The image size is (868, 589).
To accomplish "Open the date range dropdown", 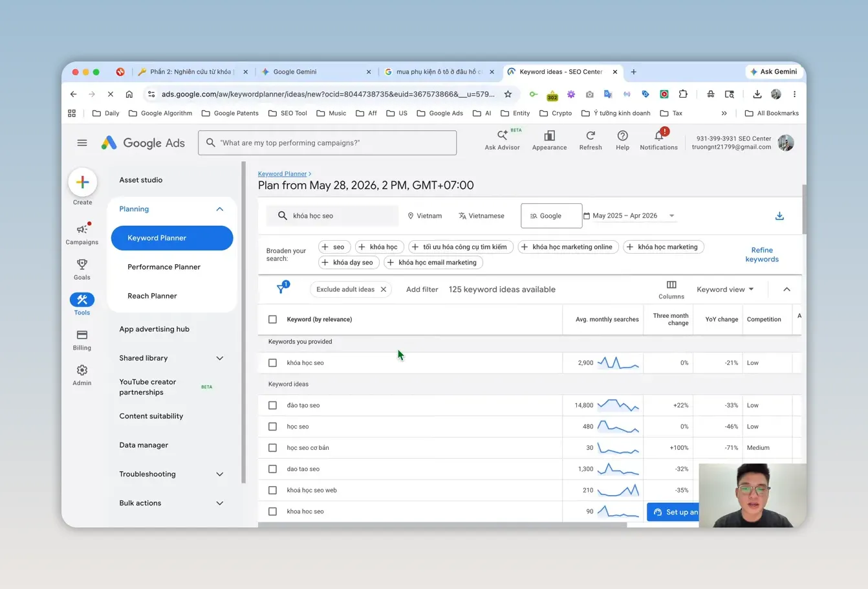I will (630, 216).
